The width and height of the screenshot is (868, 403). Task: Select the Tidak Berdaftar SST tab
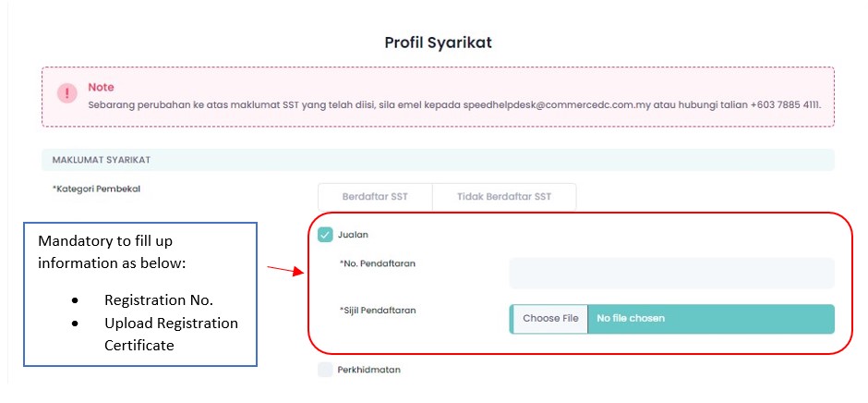pos(503,197)
